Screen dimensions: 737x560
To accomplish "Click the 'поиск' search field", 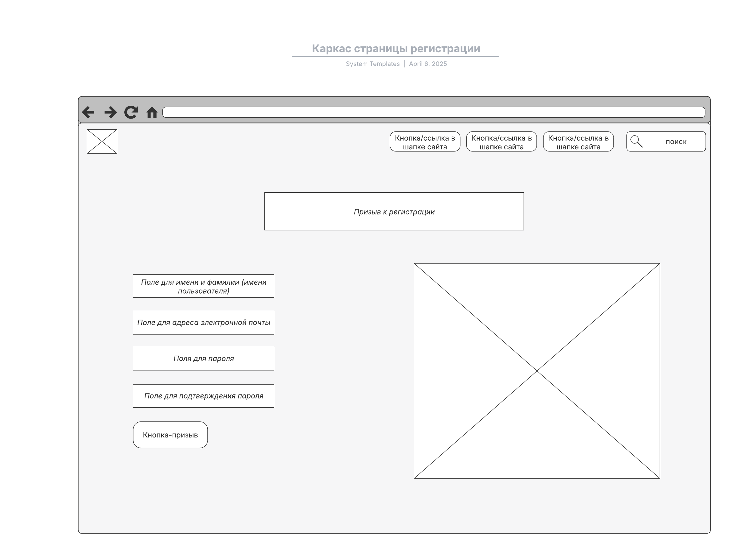I will tap(676, 142).
